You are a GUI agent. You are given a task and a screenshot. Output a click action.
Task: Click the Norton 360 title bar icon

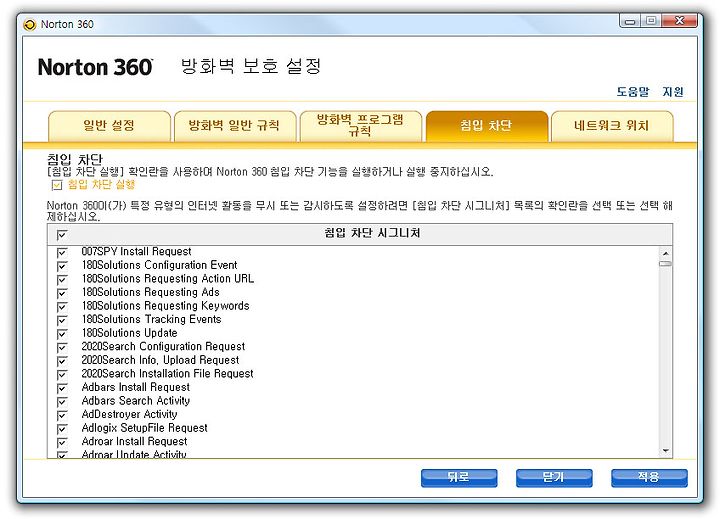point(29,24)
